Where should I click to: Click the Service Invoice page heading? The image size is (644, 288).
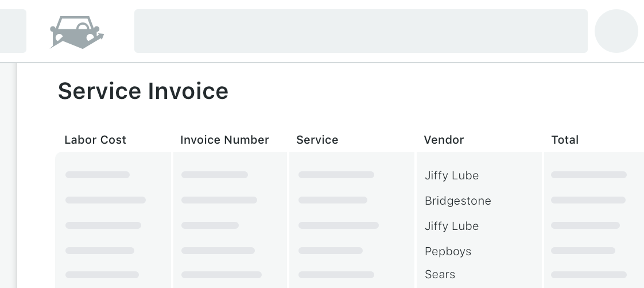click(143, 91)
